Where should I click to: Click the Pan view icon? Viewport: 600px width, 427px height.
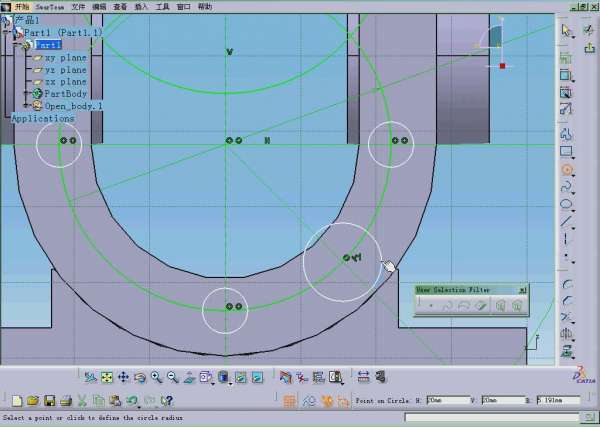click(x=123, y=377)
